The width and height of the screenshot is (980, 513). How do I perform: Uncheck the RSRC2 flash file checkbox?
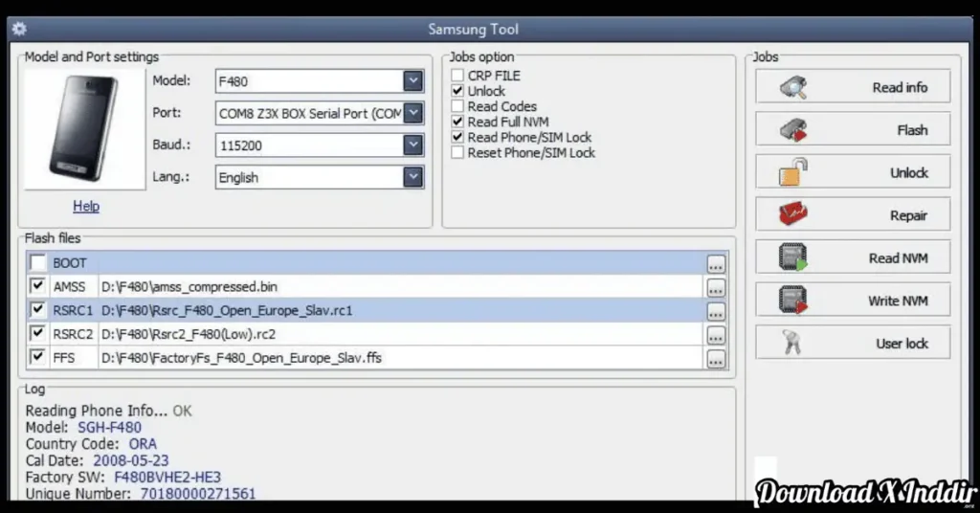click(38, 334)
